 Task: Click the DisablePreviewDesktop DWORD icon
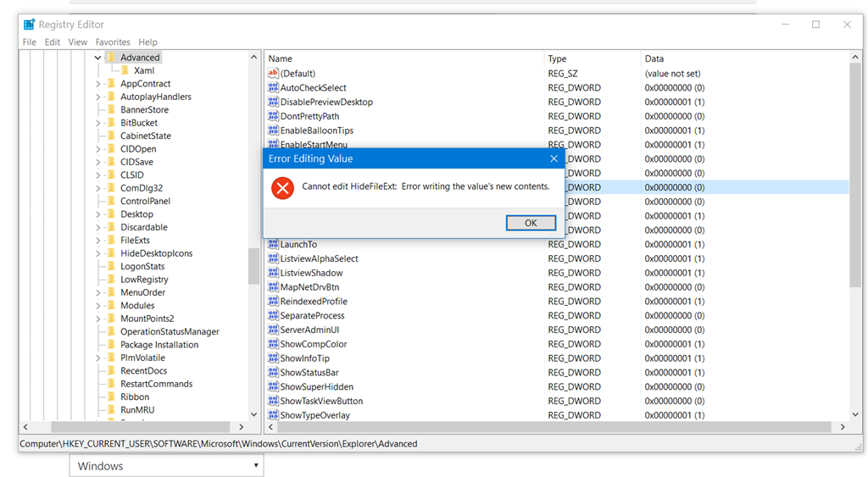coord(273,102)
